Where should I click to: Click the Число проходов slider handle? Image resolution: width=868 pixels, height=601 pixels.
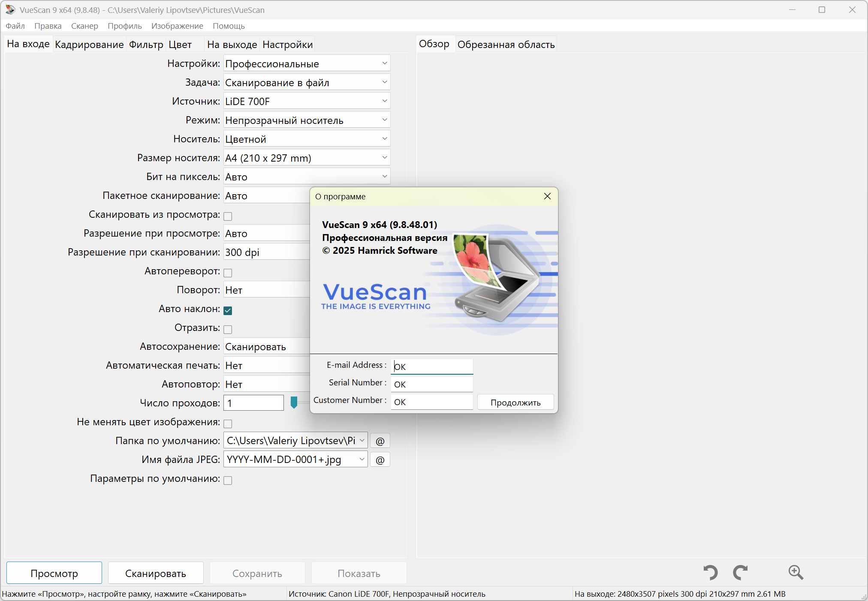(294, 403)
